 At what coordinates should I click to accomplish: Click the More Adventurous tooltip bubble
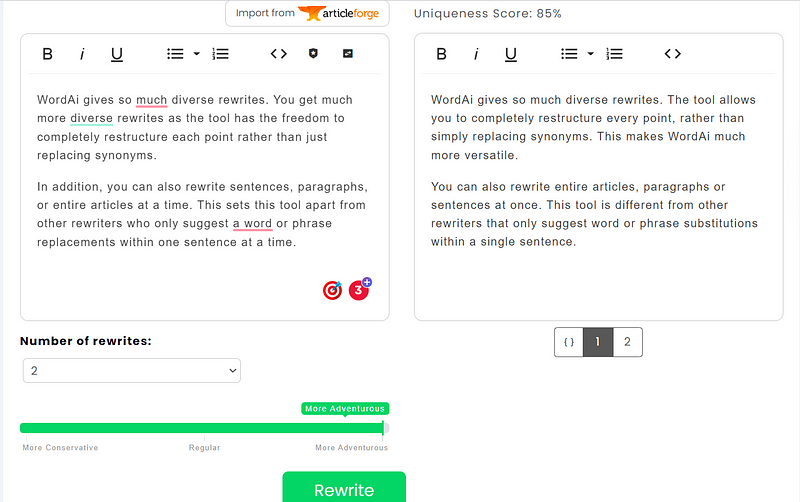pyautogui.click(x=345, y=409)
